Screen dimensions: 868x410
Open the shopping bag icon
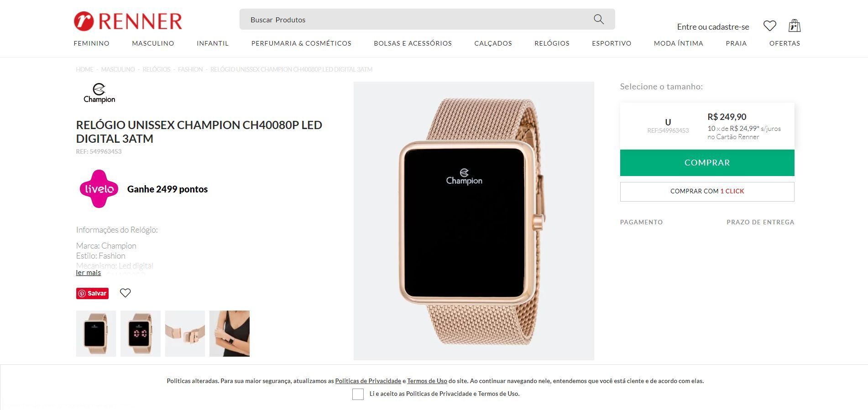(x=795, y=26)
